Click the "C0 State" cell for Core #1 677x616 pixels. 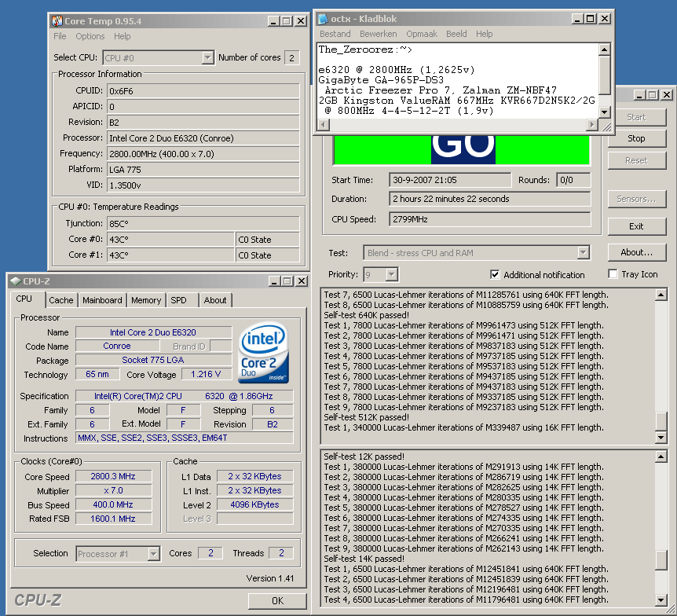pos(268,255)
